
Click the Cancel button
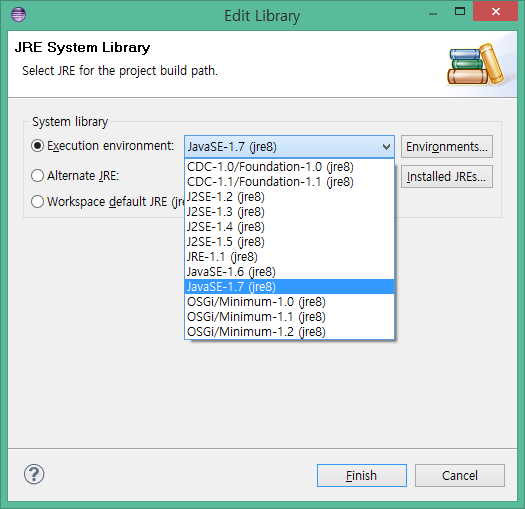pos(460,476)
